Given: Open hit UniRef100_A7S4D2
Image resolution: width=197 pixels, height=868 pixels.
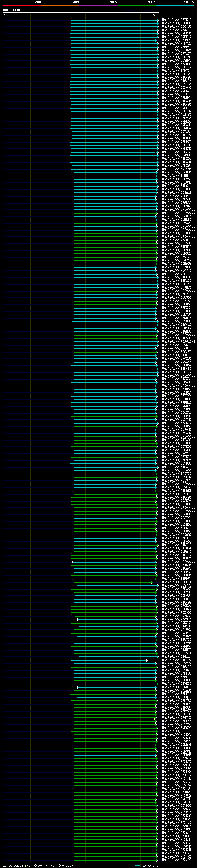Looking at the screenshot, I should [176, 433].
